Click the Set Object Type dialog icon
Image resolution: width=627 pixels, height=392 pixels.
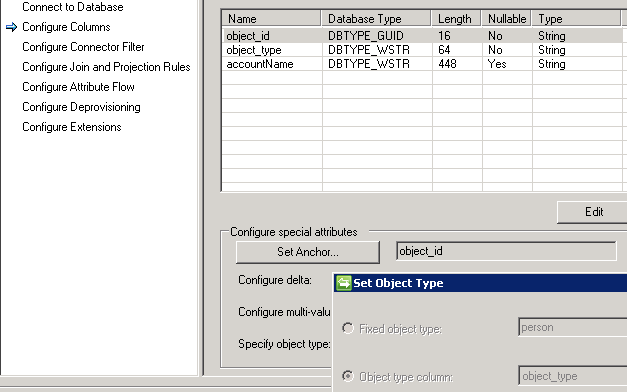click(x=343, y=283)
